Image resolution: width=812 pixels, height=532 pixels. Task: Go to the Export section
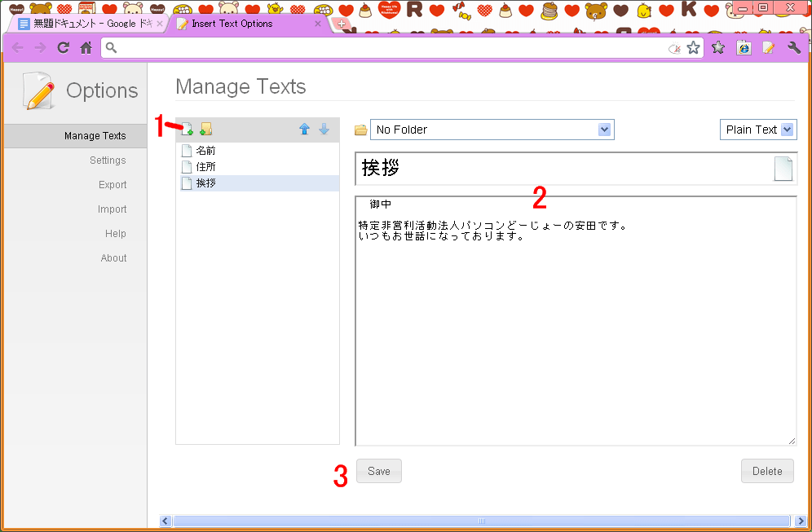click(x=113, y=185)
